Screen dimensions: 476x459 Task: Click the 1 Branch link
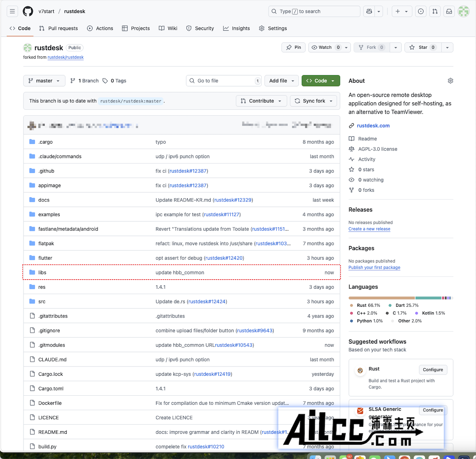[x=85, y=81]
